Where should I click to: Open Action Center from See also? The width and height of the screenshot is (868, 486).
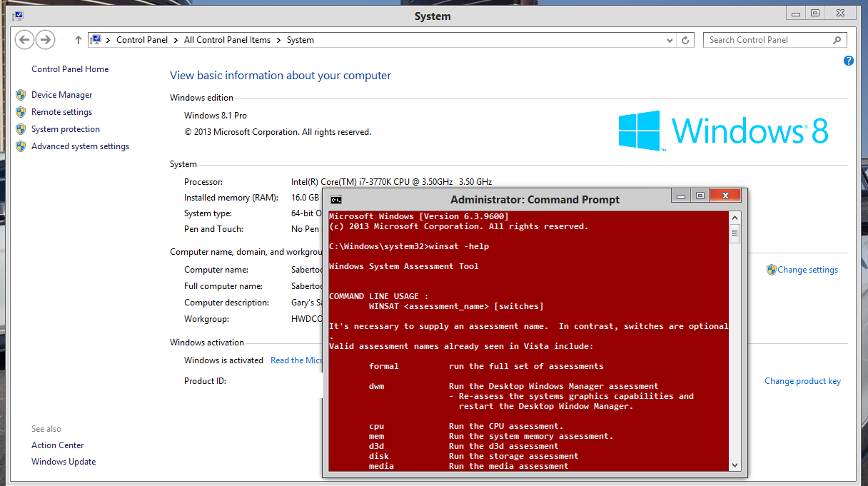[57, 445]
